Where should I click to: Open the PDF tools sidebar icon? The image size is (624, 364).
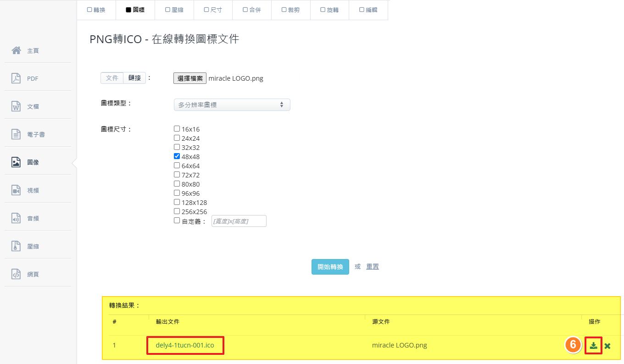(x=17, y=78)
